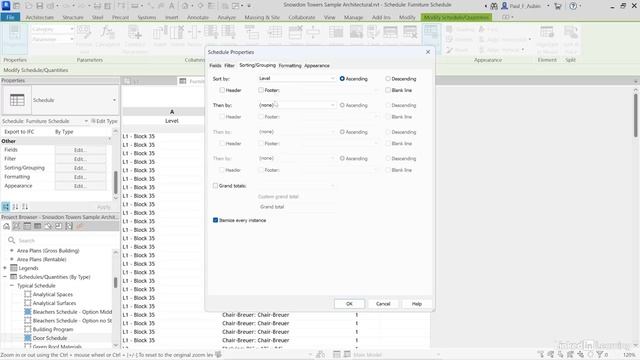Enable the Grand totals checkbox
The width and height of the screenshot is (640, 360).
[216, 185]
